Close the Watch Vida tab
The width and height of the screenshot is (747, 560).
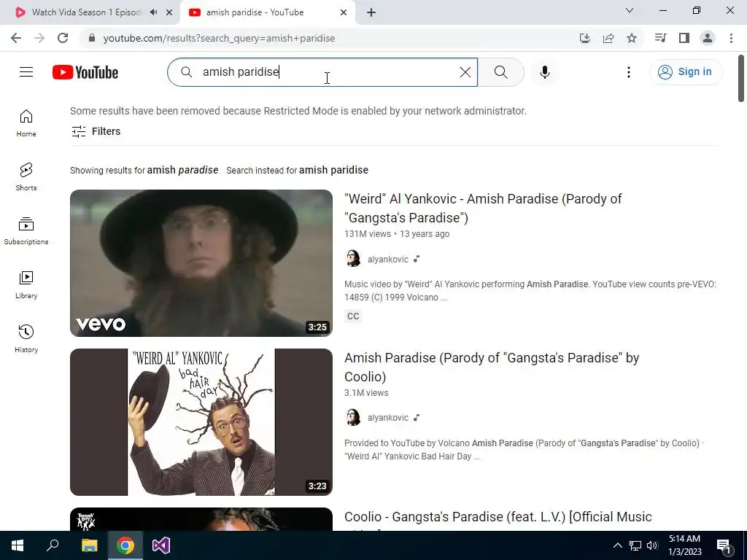click(x=169, y=12)
